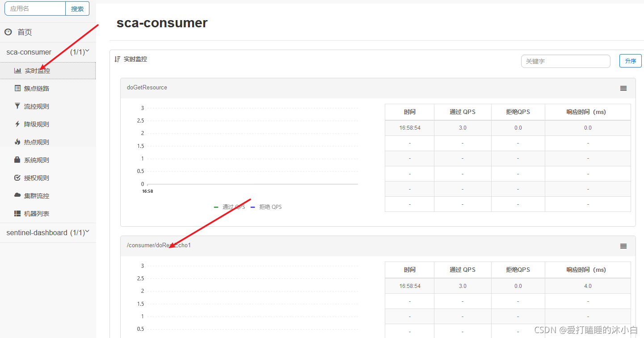This screenshot has width=644, height=338.
Task: Click the sort icon beside 实时监控 header
Action: [x=118, y=59]
